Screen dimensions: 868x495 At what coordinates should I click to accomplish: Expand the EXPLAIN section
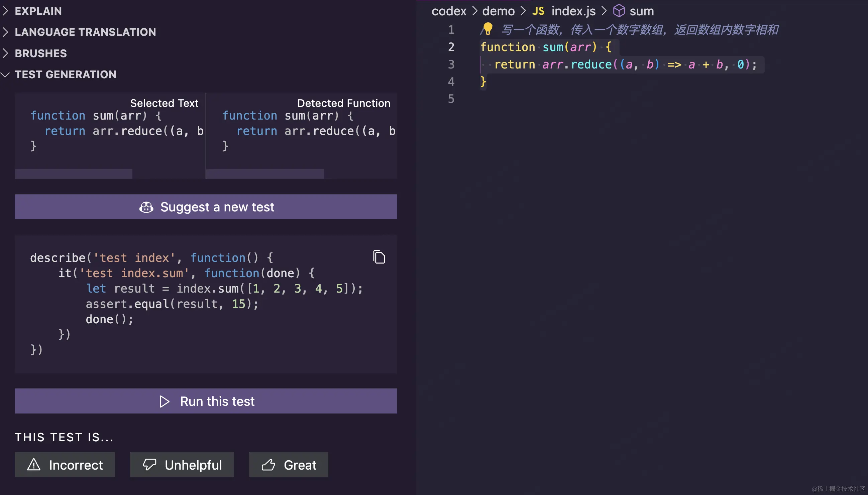point(38,11)
